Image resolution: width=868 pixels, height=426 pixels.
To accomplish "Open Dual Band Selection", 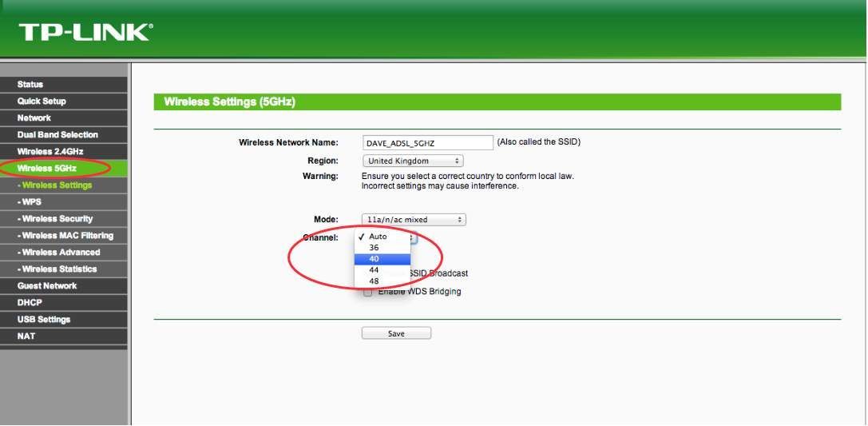I will (x=64, y=134).
